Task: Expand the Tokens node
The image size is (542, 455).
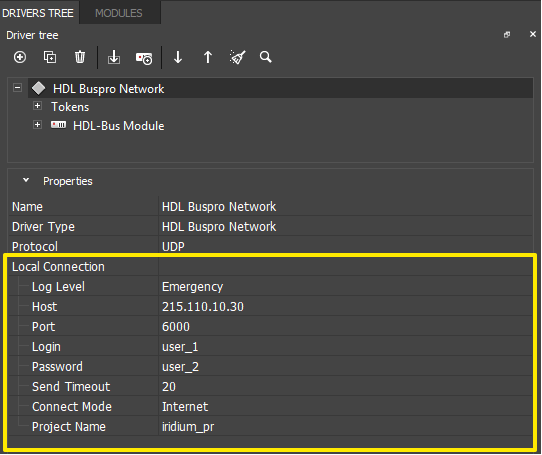Action: [37, 106]
